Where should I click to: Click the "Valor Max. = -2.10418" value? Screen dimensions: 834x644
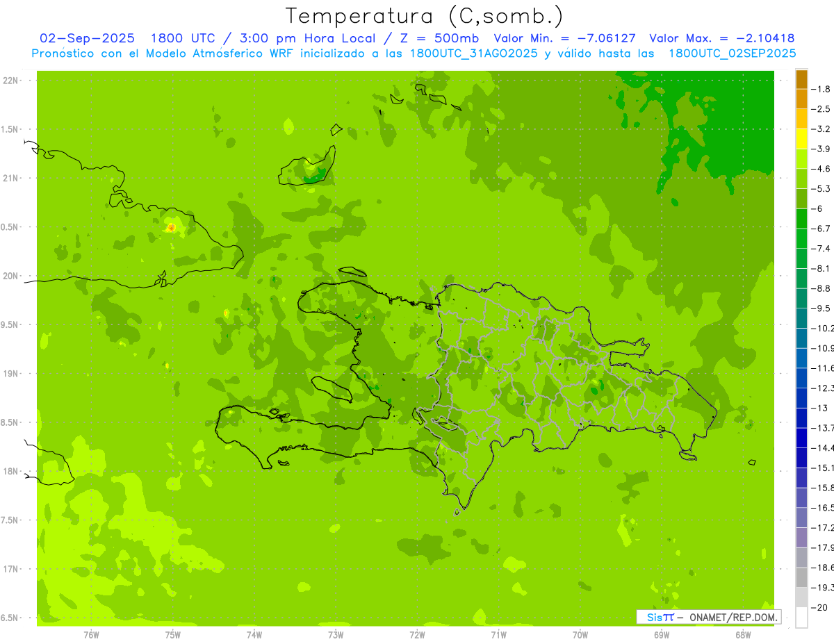click(x=721, y=38)
